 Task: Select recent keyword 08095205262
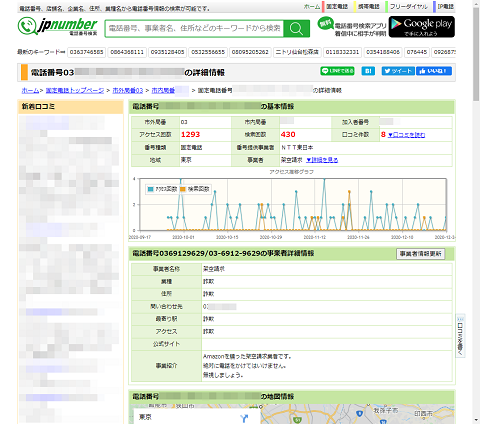[x=250, y=52]
